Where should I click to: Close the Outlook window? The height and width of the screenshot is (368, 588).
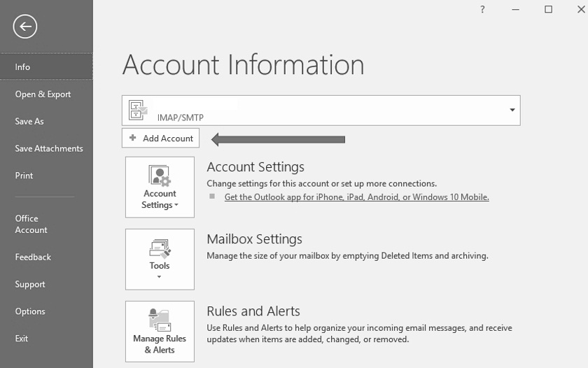pos(581,9)
